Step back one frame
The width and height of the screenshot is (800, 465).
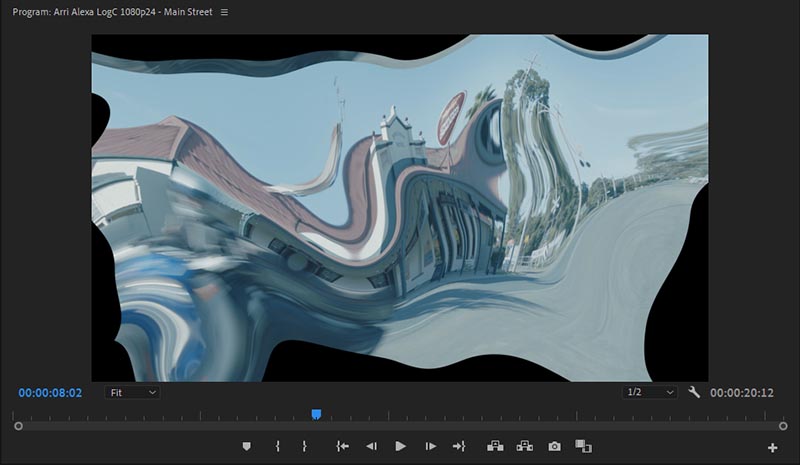pyautogui.click(x=371, y=447)
